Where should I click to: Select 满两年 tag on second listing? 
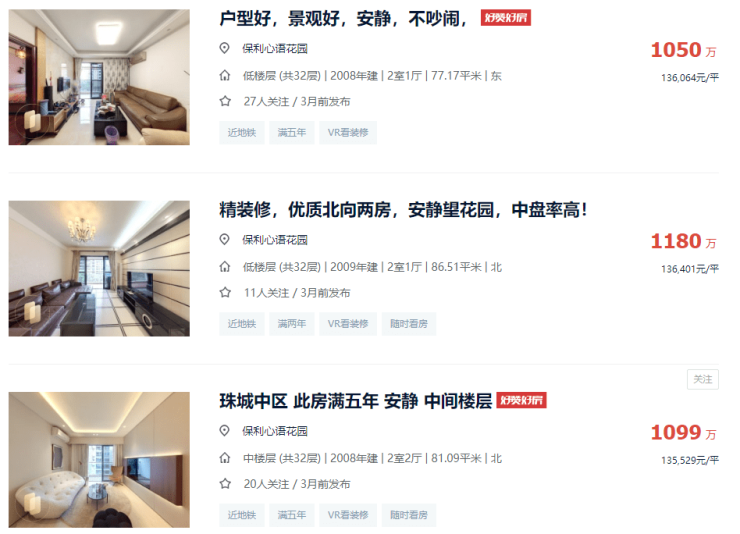pos(292,324)
